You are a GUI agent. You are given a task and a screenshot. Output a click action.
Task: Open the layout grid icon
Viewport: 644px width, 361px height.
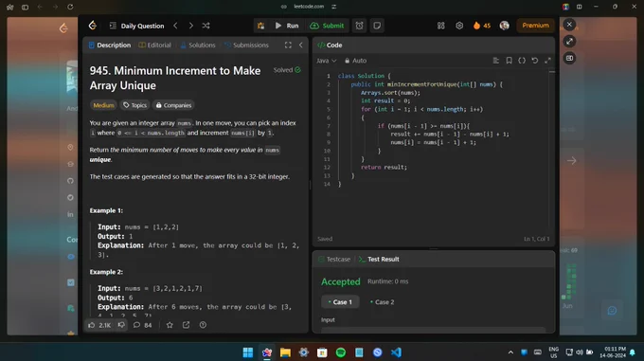click(440, 26)
